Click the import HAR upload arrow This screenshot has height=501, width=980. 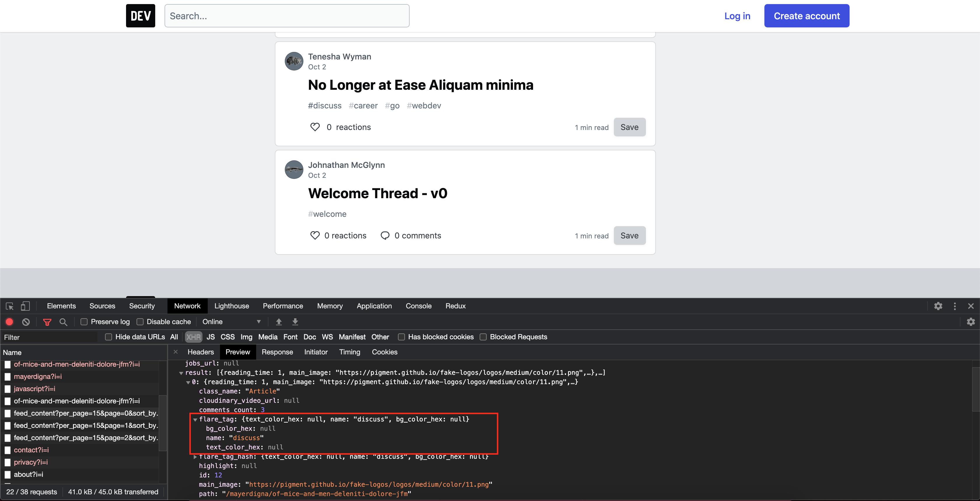(279, 322)
